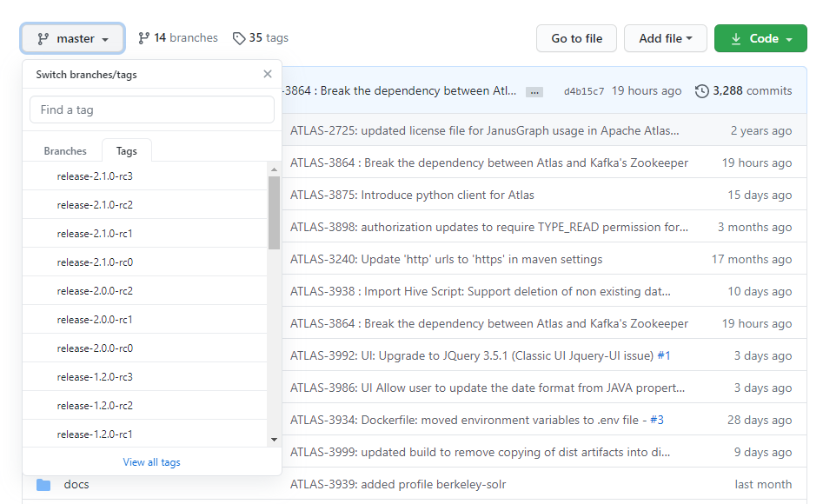The image size is (823, 504).
Task: Click the Code download button
Action: tap(760, 38)
